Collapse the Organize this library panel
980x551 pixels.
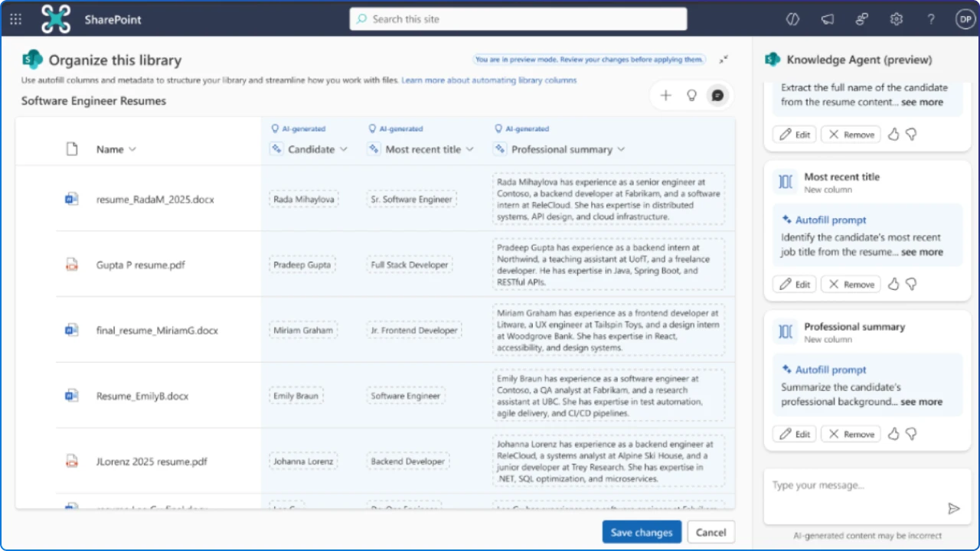coord(723,59)
